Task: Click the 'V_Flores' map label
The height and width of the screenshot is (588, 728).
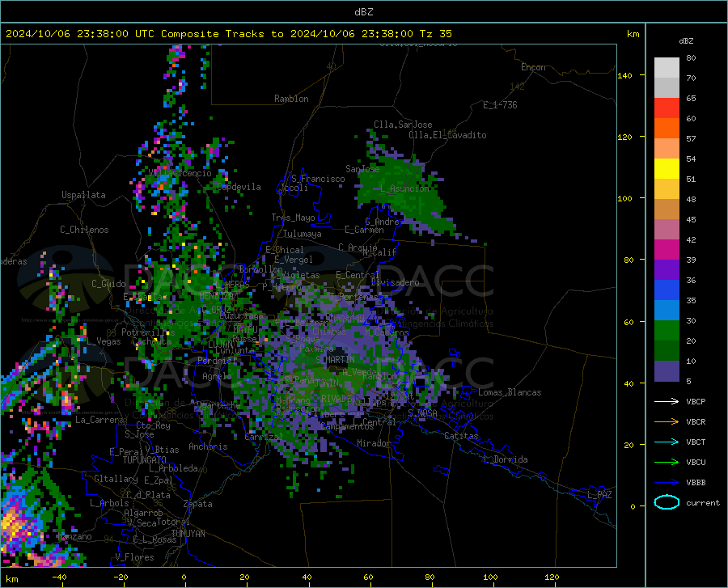Action: pos(134,557)
